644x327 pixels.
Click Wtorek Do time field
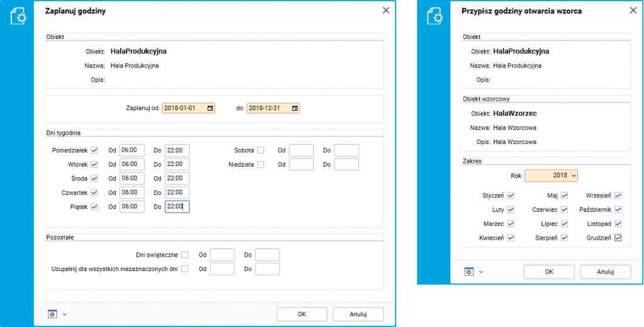[x=177, y=164]
